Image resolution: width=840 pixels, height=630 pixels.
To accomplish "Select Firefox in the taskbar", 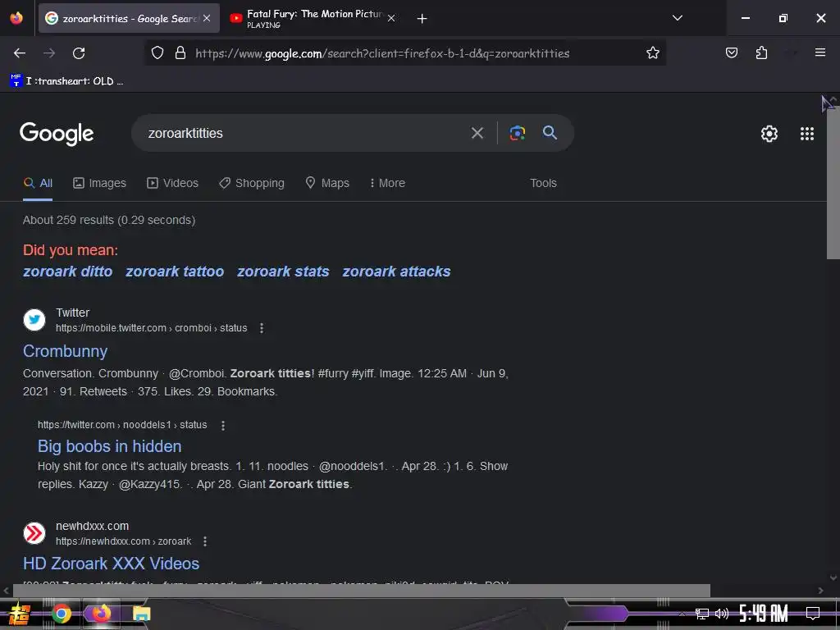I will point(101,614).
